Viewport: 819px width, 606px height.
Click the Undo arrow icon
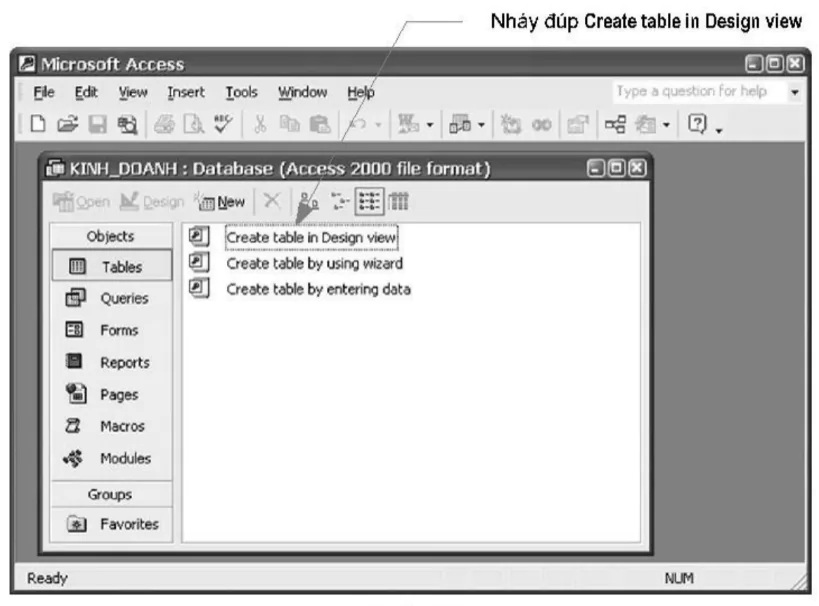357,124
